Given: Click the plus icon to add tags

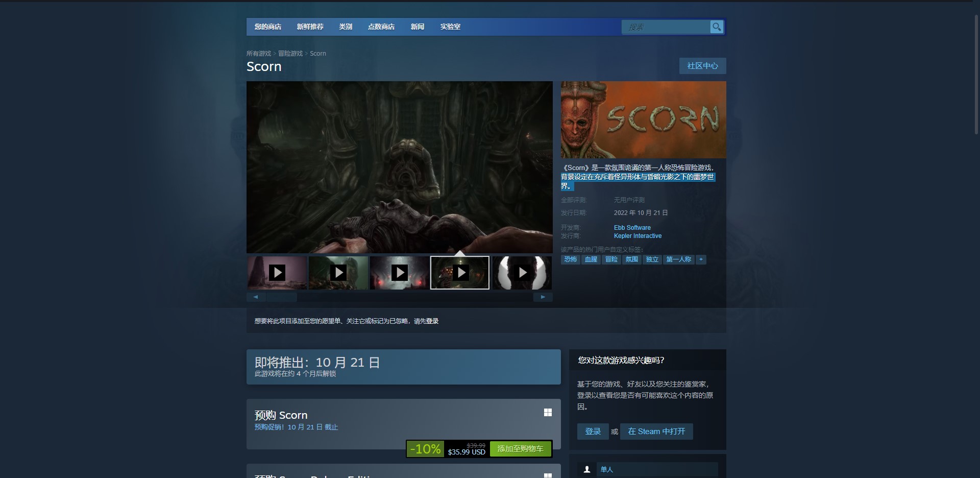Looking at the screenshot, I should coord(701,259).
